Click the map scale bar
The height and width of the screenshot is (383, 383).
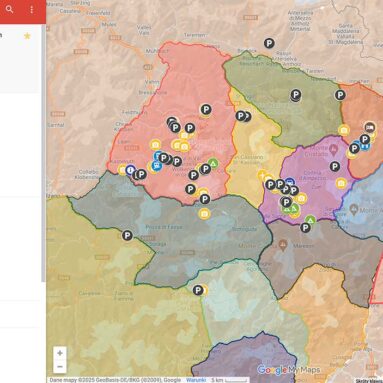(236, 380)
